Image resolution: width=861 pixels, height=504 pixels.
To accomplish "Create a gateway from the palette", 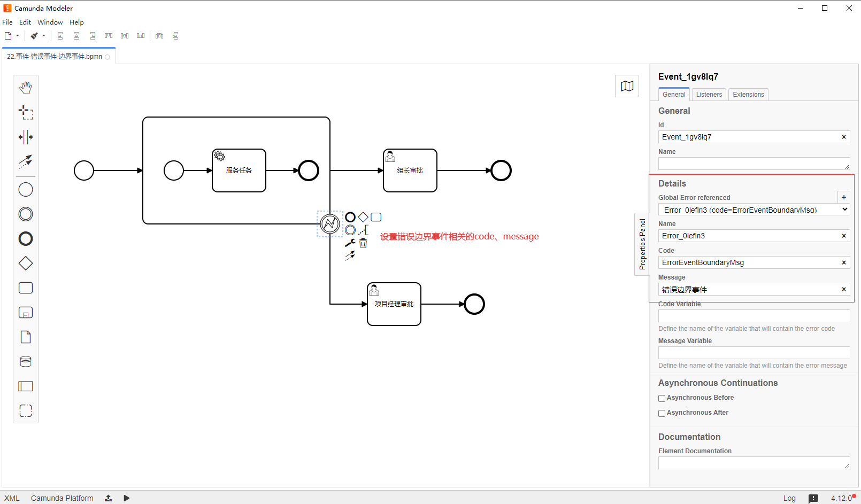I will (26, 263).
